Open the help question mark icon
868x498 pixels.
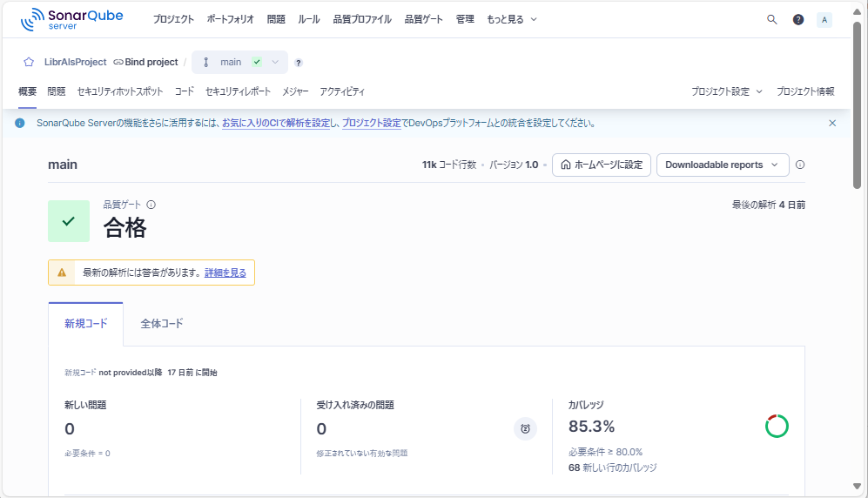tap(798, 19)
